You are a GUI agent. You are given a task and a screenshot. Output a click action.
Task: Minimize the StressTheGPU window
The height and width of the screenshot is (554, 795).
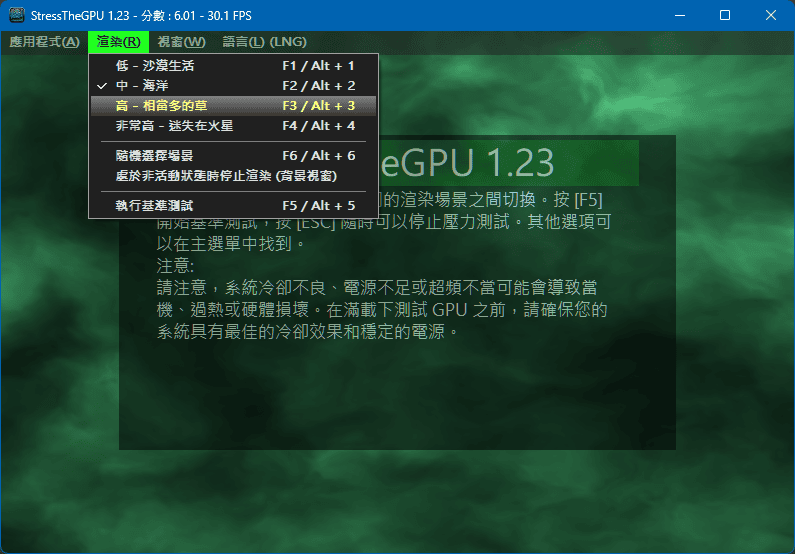click(x=679, y=15)
